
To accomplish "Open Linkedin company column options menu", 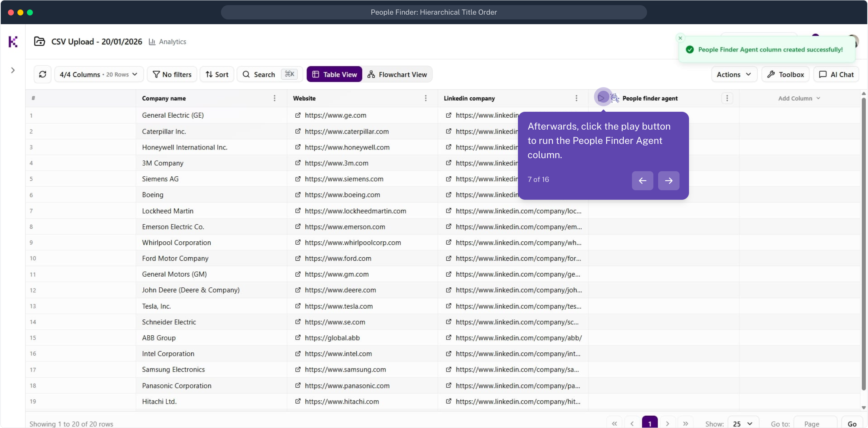I will pyautogui.click(x=577, y=98).
